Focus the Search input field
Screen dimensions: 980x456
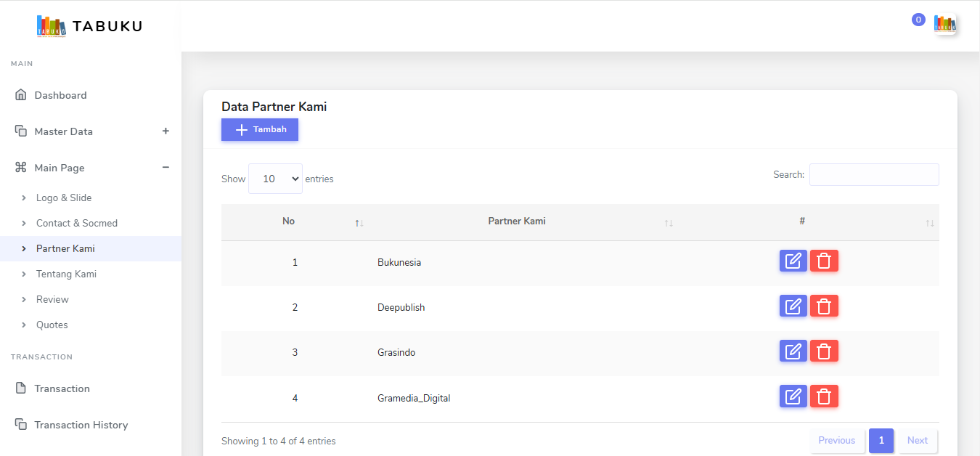click(x=874, y=174)
